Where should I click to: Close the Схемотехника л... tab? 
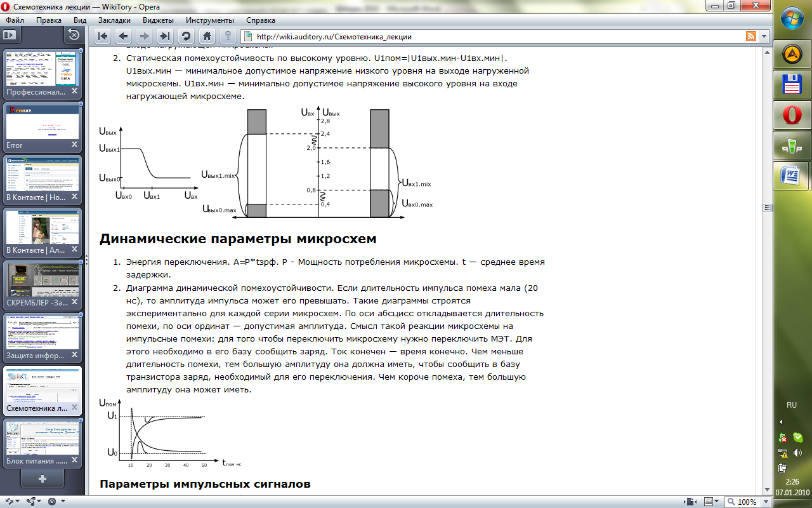click(74, 408)
